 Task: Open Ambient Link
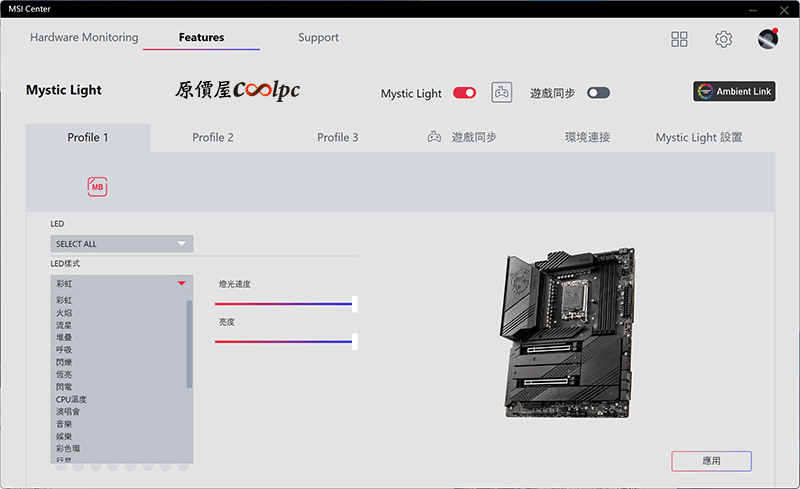pos(734,91)
